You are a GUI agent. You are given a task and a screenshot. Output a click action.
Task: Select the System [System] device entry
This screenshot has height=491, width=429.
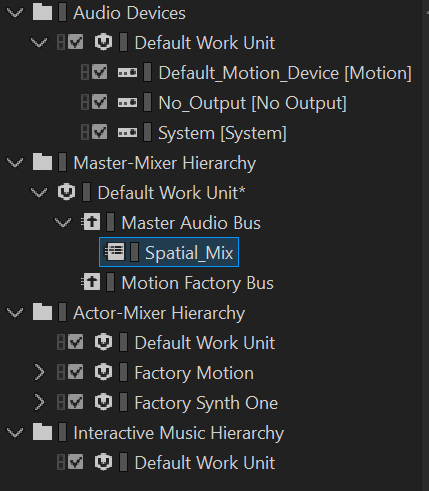[x=222, y=133]
